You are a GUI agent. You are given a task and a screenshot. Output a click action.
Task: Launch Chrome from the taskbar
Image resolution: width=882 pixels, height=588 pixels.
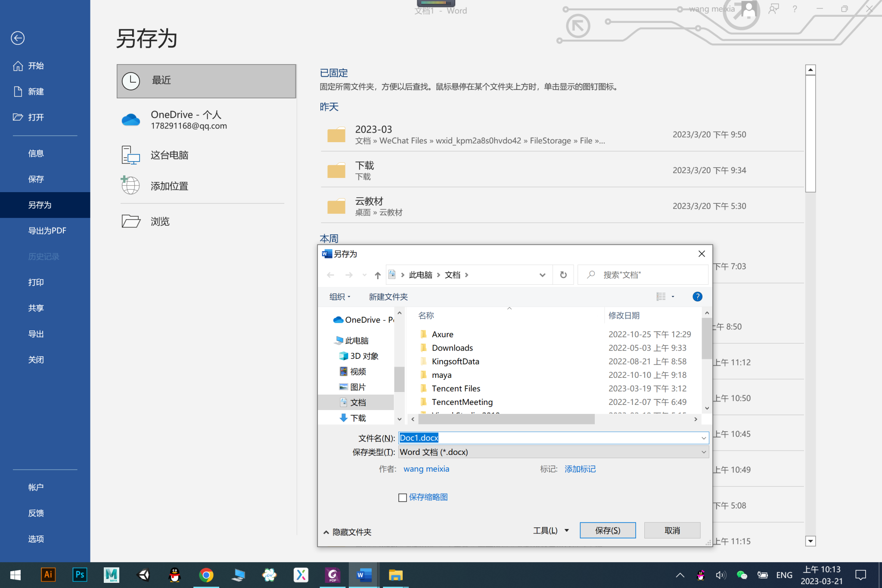[206, 575]
